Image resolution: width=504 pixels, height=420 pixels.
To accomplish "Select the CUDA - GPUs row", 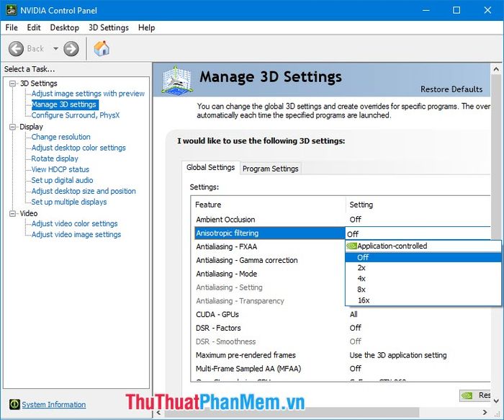I will click(343, 315).
